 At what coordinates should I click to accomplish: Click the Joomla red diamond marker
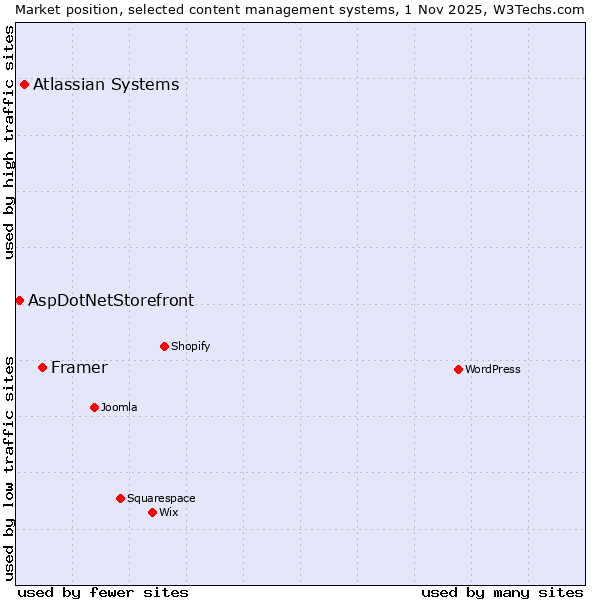pyautogui.click(x=94, y=407)
